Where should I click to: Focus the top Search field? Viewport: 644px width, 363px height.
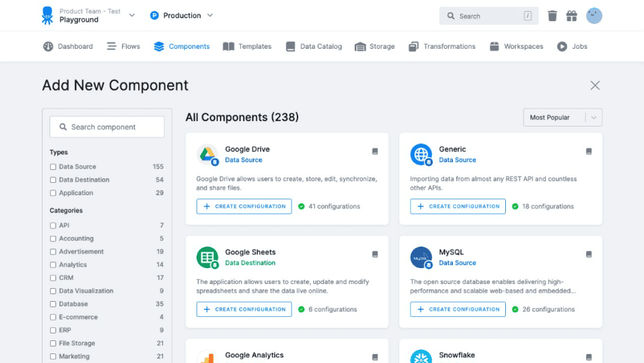[x=489, y=16]
